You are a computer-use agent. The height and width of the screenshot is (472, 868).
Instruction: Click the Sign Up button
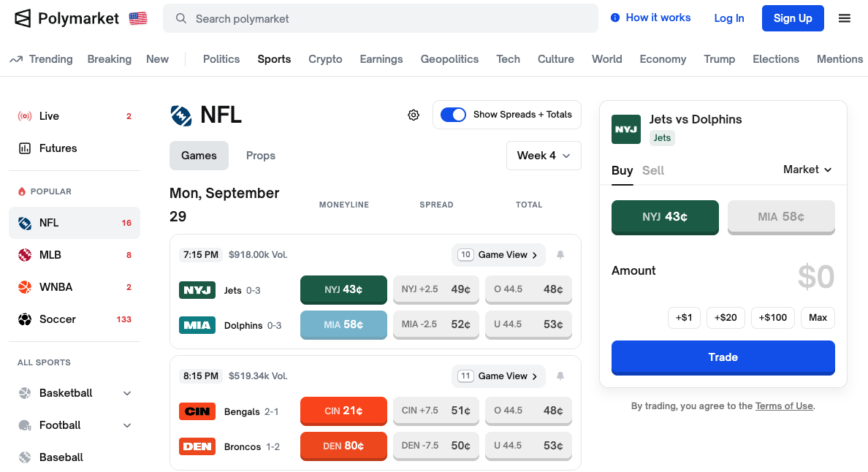pos(793,18)
